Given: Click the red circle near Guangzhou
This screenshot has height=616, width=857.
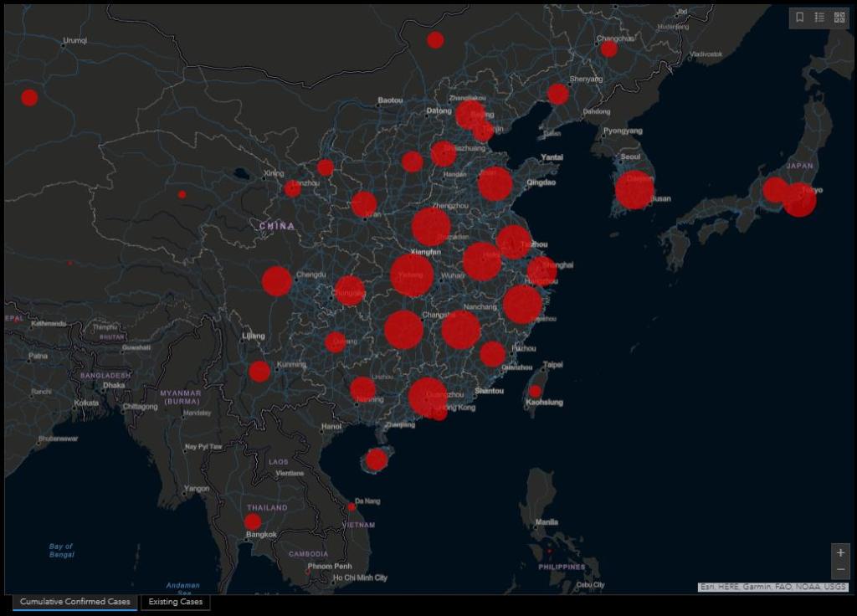Looking at the screenshot, I should pos(428,396).
